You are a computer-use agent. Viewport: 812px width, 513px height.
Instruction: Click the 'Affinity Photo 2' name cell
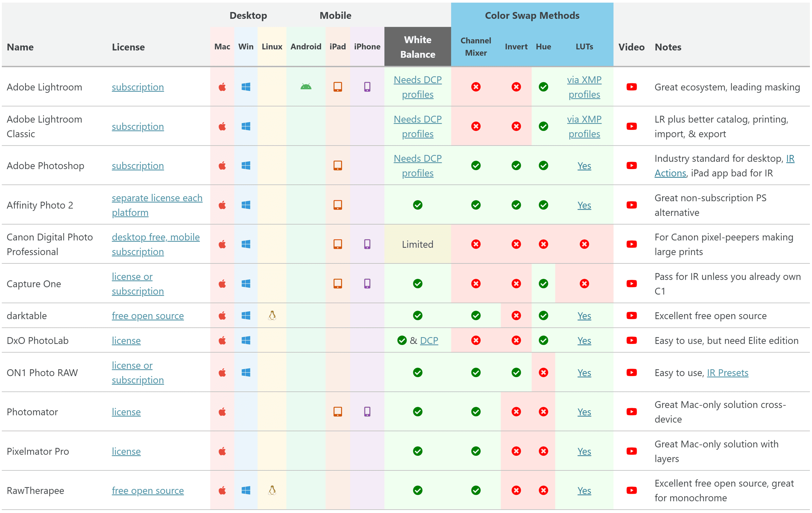(40, 205)
